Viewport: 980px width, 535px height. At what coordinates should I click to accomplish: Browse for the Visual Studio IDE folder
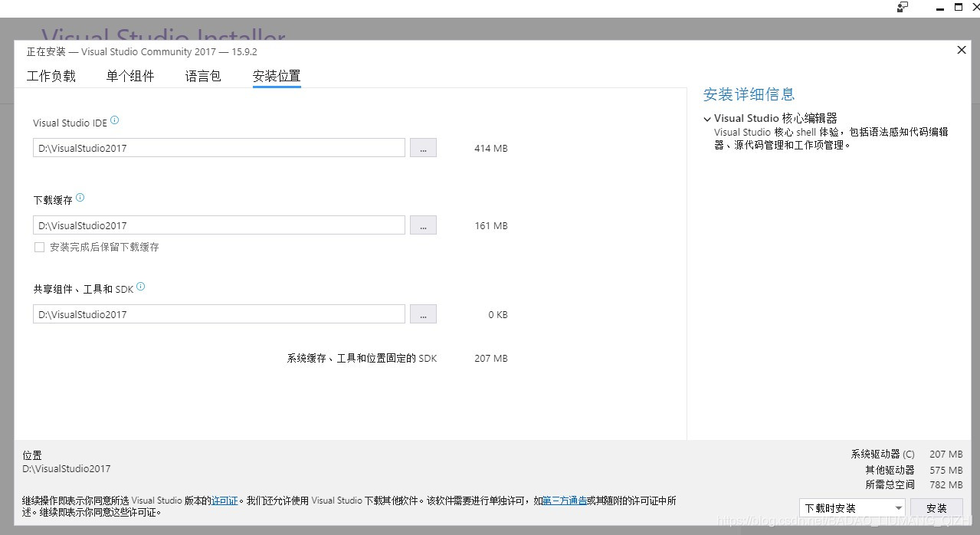(x=423, y=148)
